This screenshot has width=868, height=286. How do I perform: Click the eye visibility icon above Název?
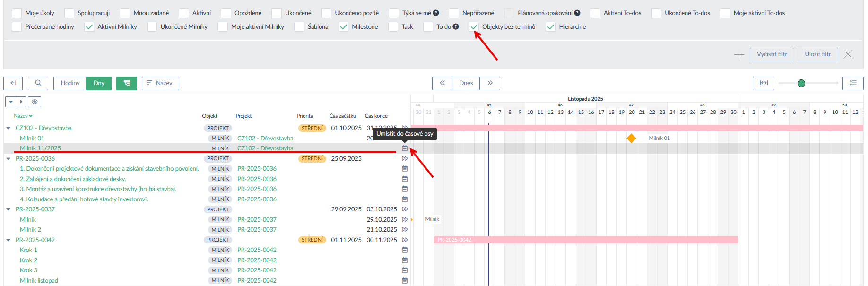[35, 102]
